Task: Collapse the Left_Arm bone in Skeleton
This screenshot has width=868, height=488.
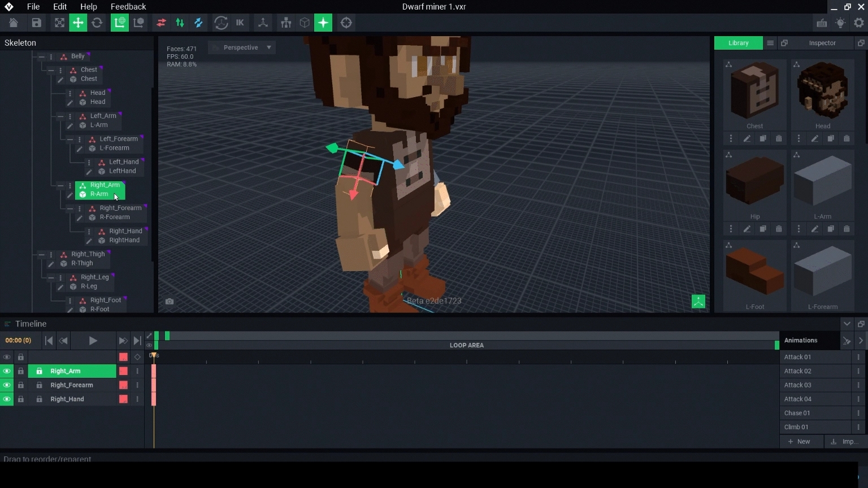Action: (60, 116)
